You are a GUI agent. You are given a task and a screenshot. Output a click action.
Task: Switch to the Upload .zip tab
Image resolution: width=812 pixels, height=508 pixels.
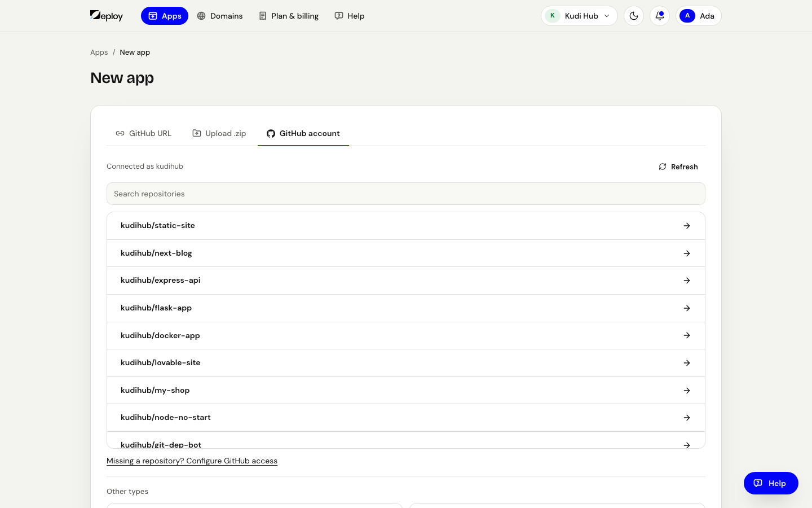pyautogui.click(x=219, y=134)
